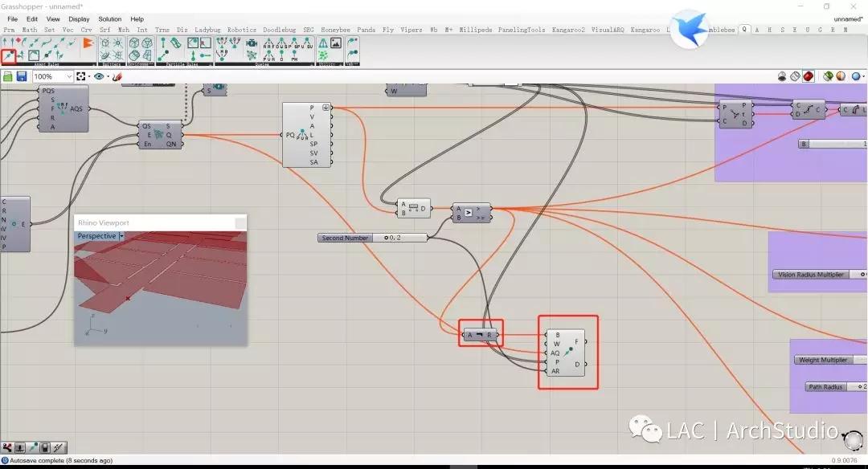Open the Solution menu

(x=109, y=18)
